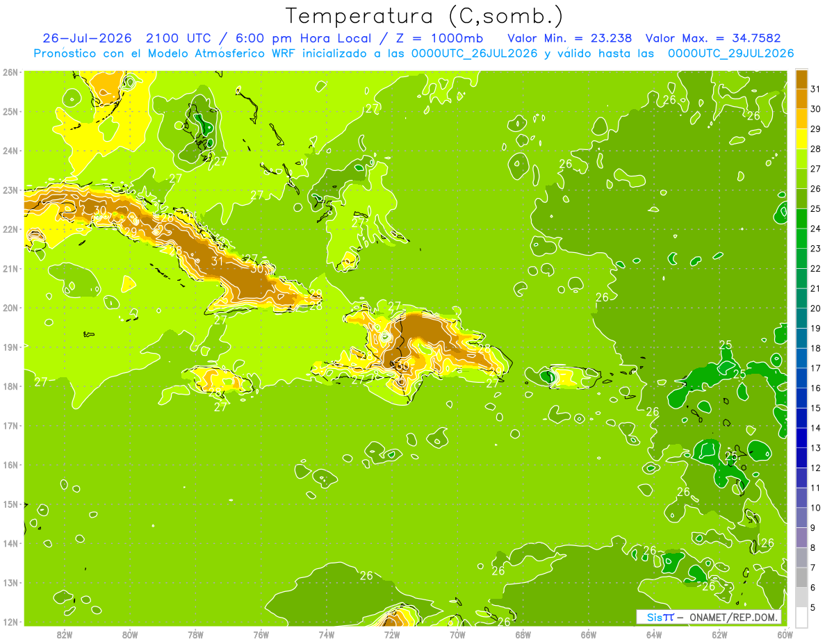Click the color scale label "15"
The width and height of the screenshot is (834, 644).
coord(815,408)
